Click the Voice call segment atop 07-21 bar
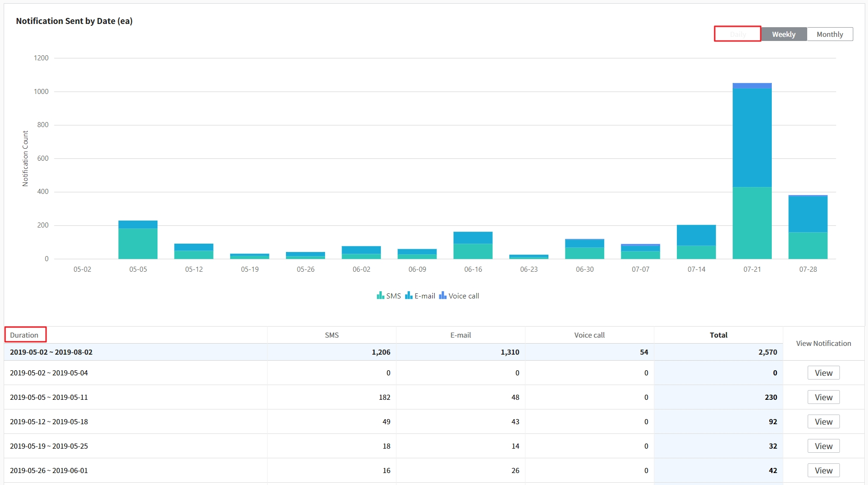 [x=752, y=85]
